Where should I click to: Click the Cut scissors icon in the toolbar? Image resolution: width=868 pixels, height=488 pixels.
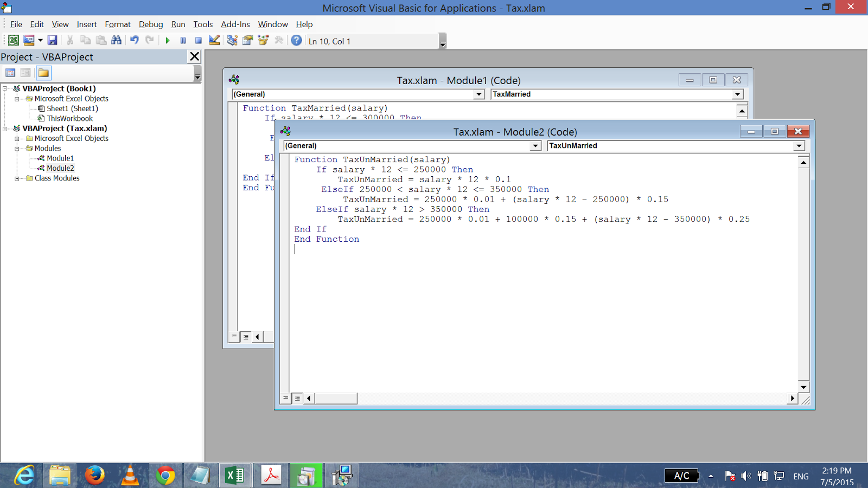[x=70, y=41]
